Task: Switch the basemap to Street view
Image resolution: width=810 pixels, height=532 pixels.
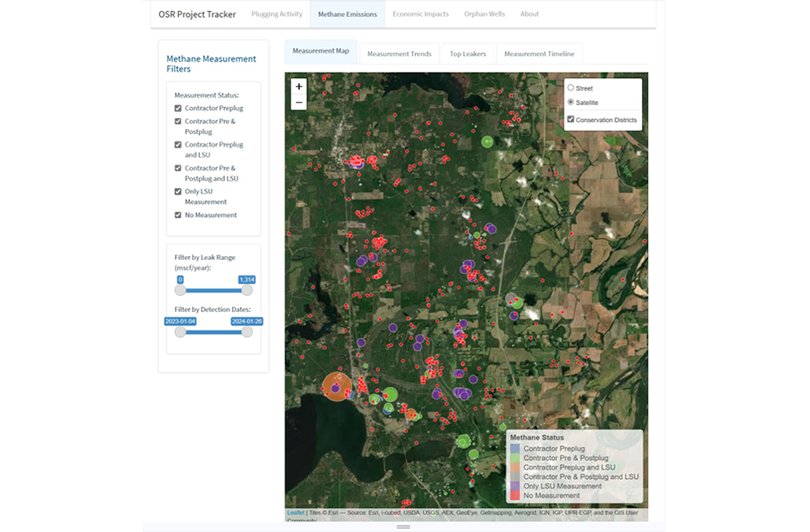Action: (x=571, y=88)
